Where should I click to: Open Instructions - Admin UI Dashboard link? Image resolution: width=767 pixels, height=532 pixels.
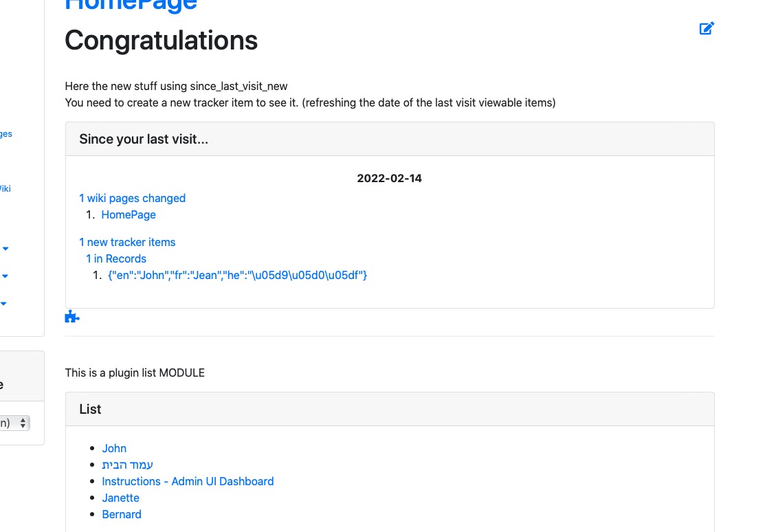coord(188,482)
